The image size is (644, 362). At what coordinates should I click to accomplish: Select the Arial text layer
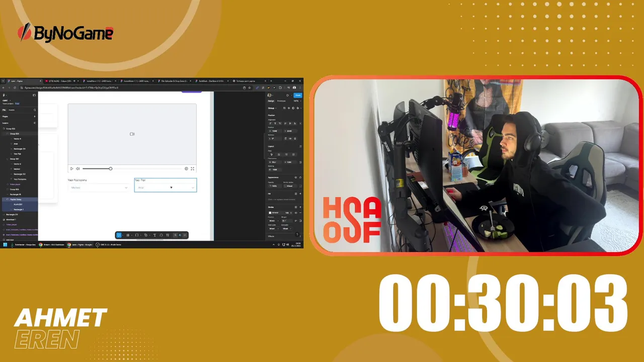16,144
